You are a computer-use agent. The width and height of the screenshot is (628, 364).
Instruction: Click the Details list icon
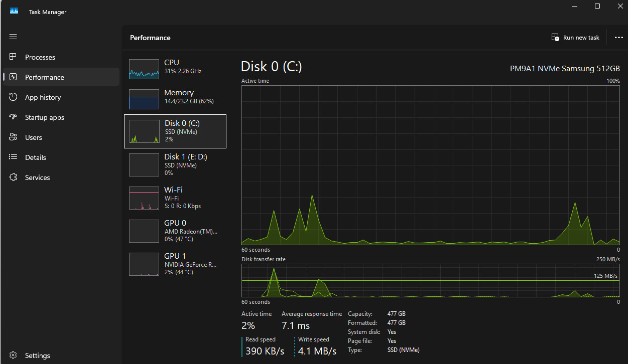(x=14, y=157)
